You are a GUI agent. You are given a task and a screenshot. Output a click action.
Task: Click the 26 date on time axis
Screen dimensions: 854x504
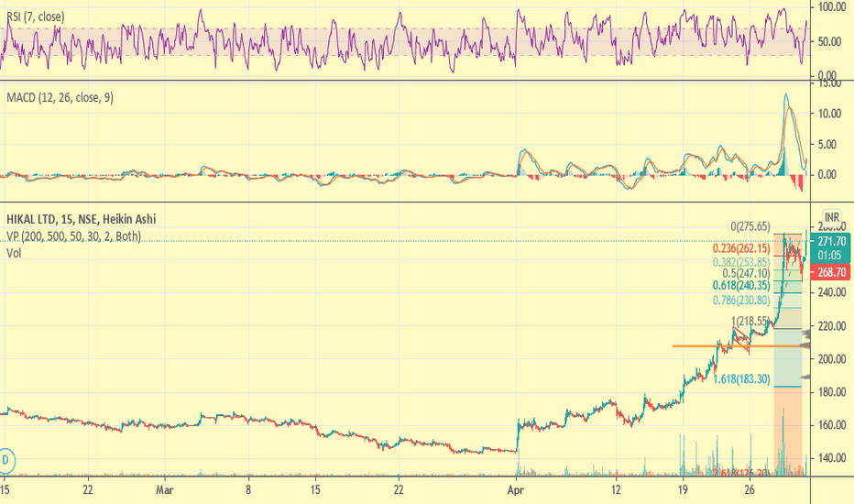(x=750, y=490)
